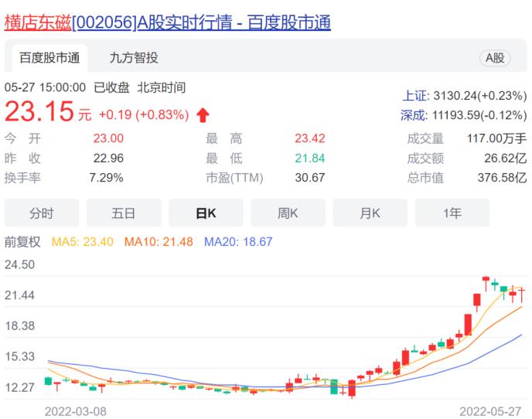532x419 pixels.
Task: Click the A股 market badge
Action: coord(495,58)
